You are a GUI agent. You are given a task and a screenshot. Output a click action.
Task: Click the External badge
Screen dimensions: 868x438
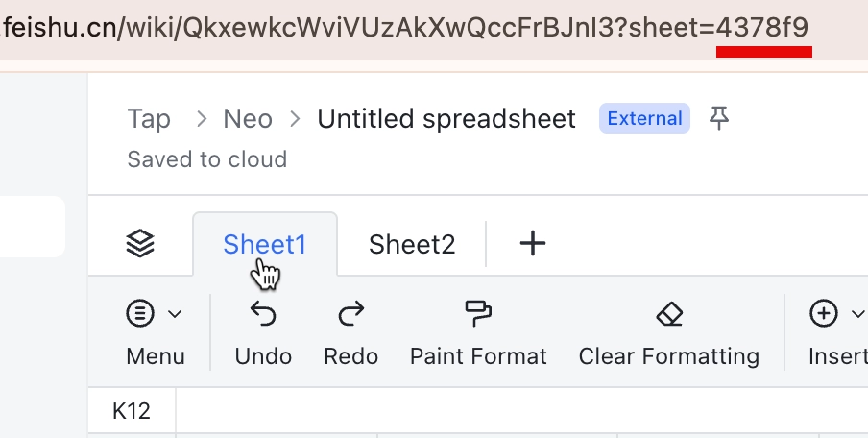(644, 118)
